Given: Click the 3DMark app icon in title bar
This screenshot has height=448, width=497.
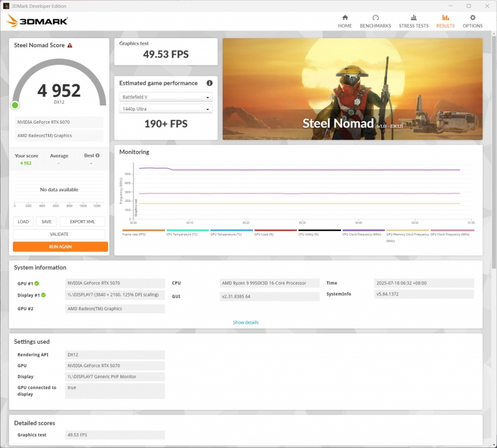Looking at the screenshot, I should pos(6,6).
